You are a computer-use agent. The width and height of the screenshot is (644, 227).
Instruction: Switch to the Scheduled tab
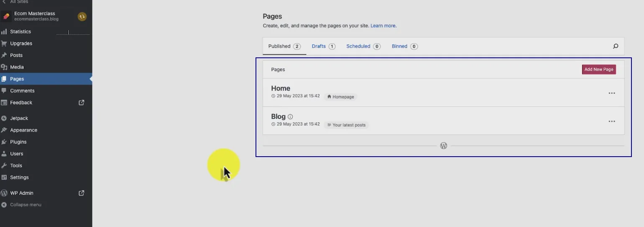[363, 46]
